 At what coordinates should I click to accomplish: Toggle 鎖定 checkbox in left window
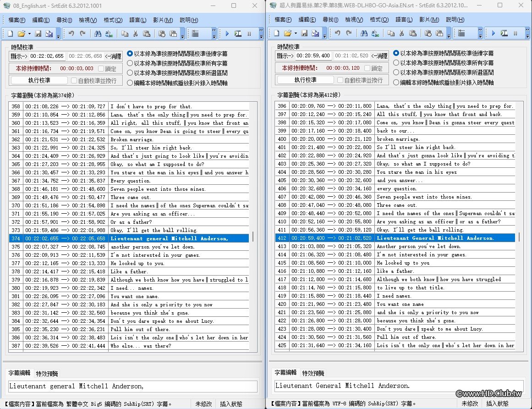[101, 69]
